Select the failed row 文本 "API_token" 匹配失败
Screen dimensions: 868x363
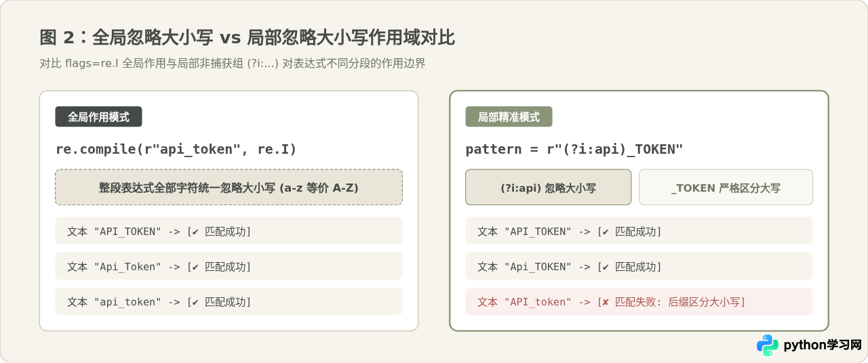[x=639, y=301]
